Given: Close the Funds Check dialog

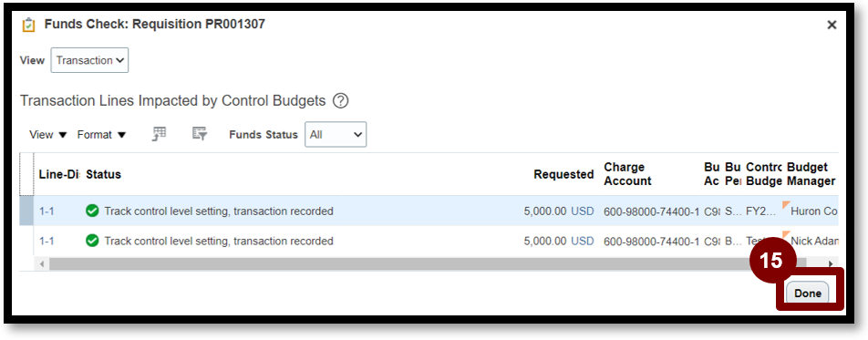Looking at the screenshot, I should point(832,25).
